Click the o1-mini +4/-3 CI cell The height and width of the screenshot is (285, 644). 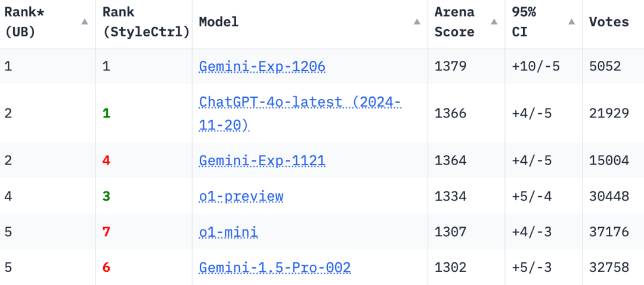(532, 232)
